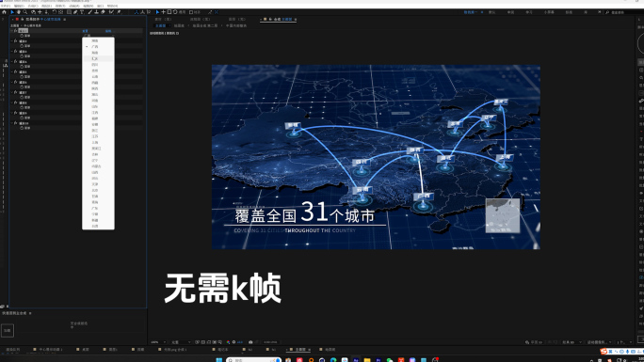Open Premiere Pro from Windows taskbar

(x=378, y=360)
